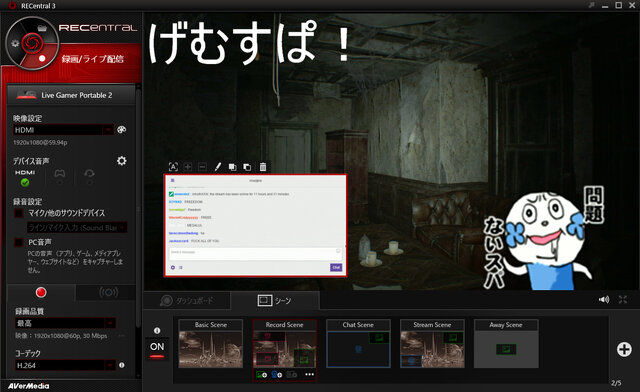Switch to シーン tab
The width and height of the screenshot is (640, 392).
(275, 301)
